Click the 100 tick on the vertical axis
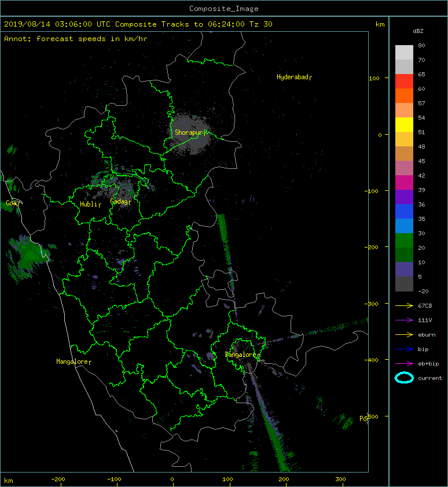Viewport: 448px width, 487px height. pos(374,78)
